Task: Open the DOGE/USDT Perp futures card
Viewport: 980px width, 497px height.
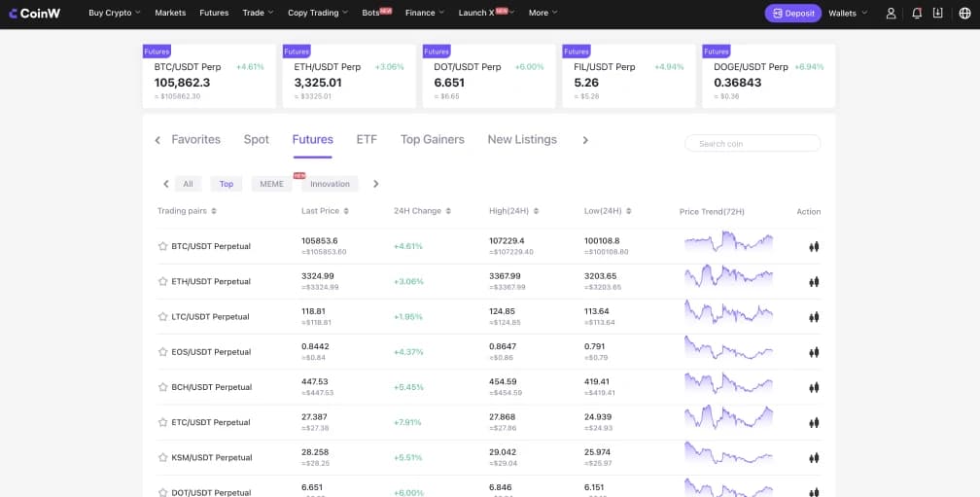Action: point(769,76)
